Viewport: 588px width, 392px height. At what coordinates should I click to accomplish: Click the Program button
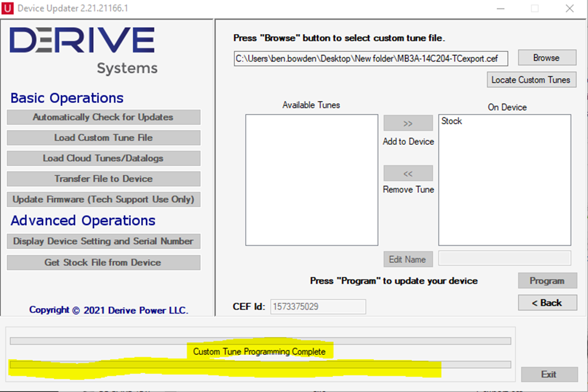click(547, 281)
